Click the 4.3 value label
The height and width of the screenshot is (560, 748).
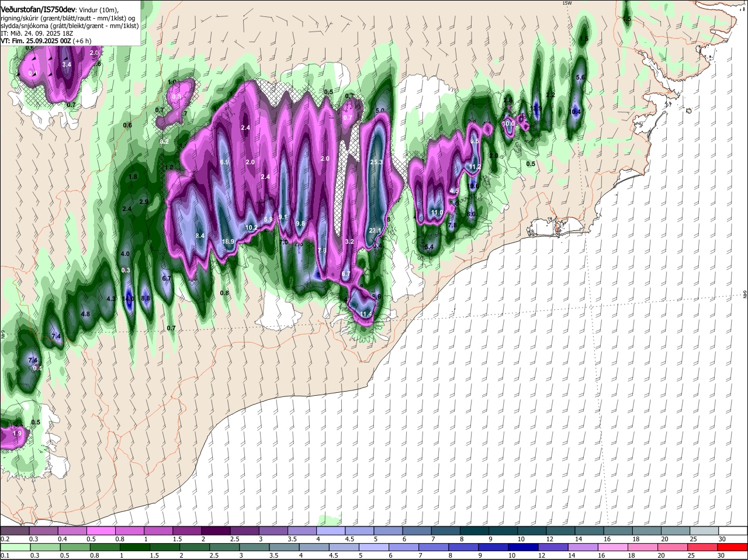(111, 299)
